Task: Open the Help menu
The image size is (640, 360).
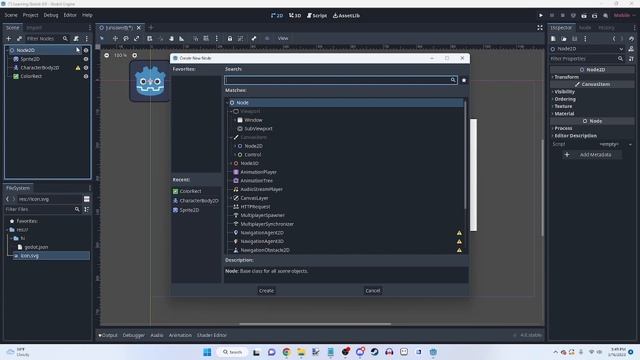Action: pos(87,15)
